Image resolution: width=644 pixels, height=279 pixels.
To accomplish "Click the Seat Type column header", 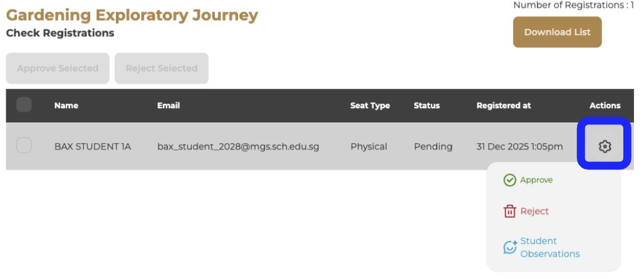I will click(370, 106).
